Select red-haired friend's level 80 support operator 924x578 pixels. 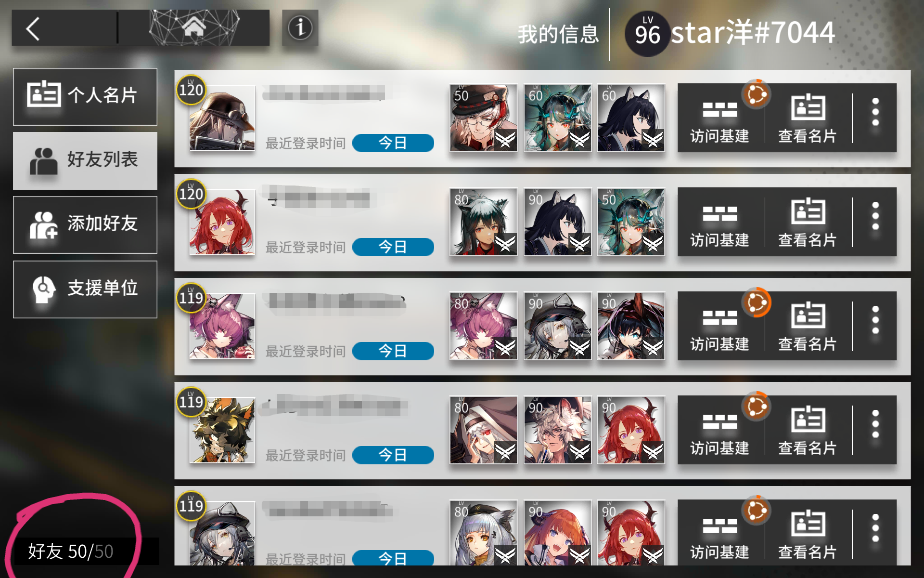tap(484, 222)
